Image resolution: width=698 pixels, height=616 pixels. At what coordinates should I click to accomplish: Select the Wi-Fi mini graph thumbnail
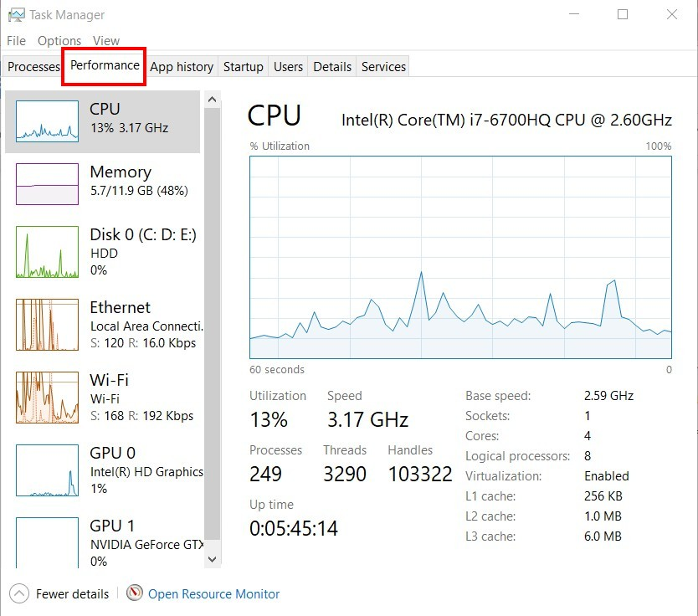click(x=47, y=397)
